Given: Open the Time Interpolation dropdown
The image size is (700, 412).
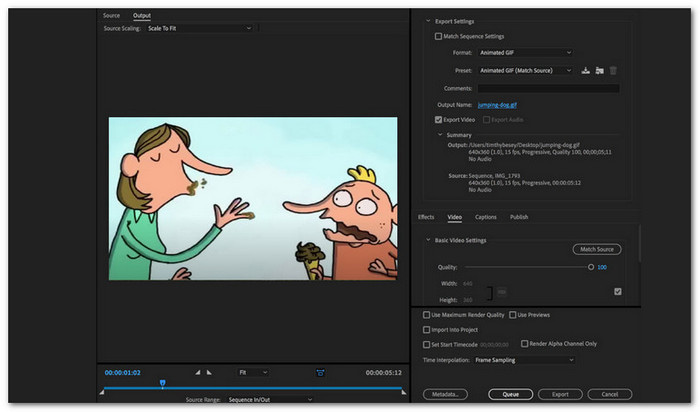Looking at the screenshot, I should click(524, 360).
